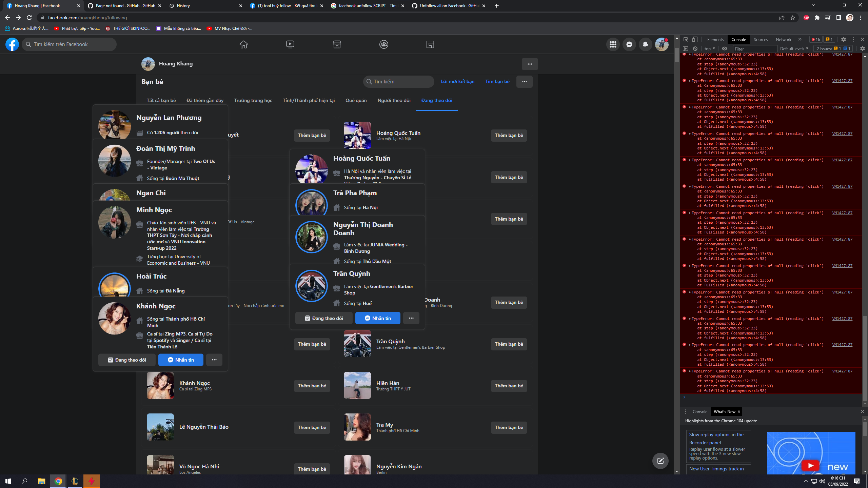Viewport: 868px width, 488px height.
Task: Select the Trường trung học tab
Action: pos(253,100)
